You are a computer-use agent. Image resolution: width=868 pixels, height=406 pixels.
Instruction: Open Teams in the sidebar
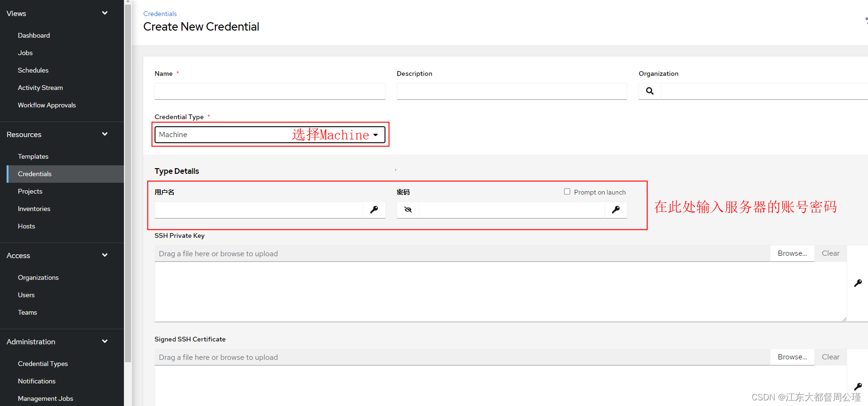pyautogui.click(x=27, y=312)
